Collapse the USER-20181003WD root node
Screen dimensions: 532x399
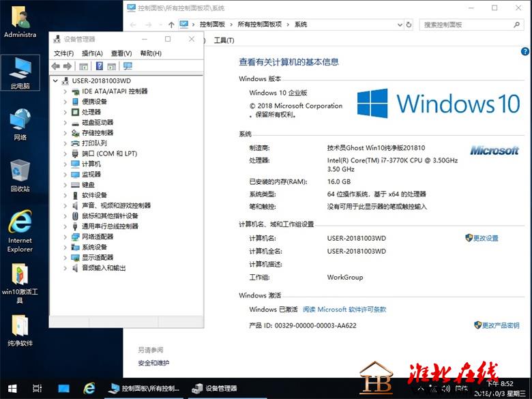(x=55, y=80)
